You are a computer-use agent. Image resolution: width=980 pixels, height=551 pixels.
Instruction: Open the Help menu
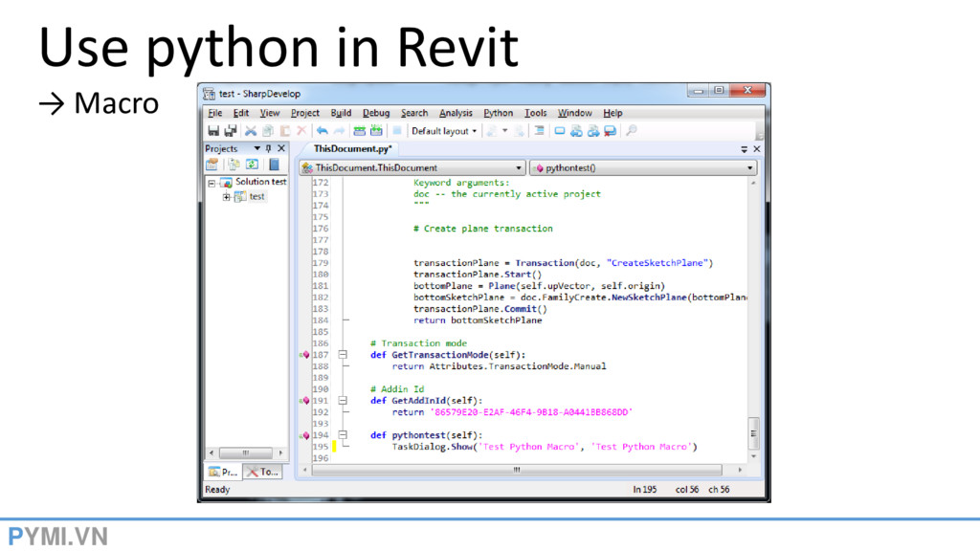[612, 113]
